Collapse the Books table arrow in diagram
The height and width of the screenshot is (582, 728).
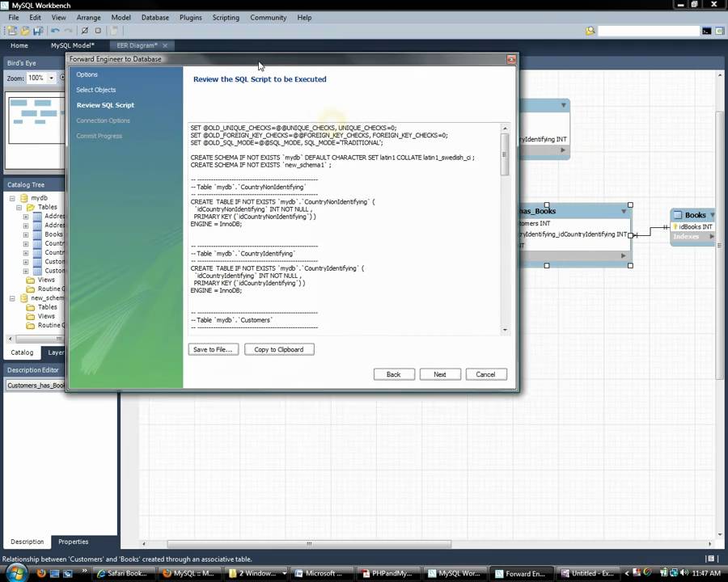[712, 214]
